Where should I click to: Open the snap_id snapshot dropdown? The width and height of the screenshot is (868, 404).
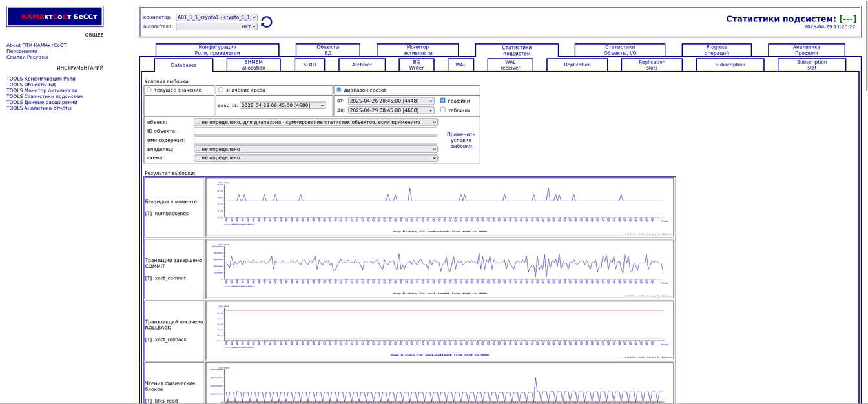(x=282, y=105)
